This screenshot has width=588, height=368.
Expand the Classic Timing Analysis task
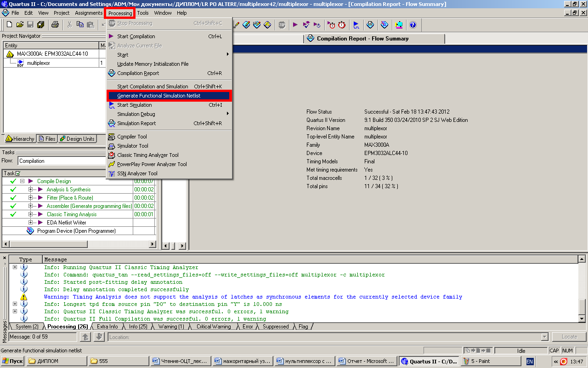tap(31, 214)
